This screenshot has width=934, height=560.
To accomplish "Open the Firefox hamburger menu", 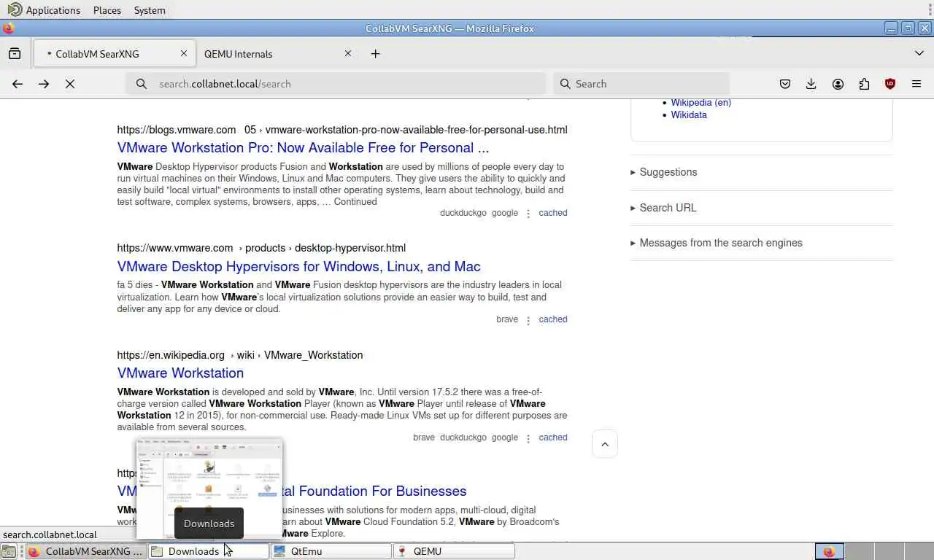I will click(x=916, y=84).
